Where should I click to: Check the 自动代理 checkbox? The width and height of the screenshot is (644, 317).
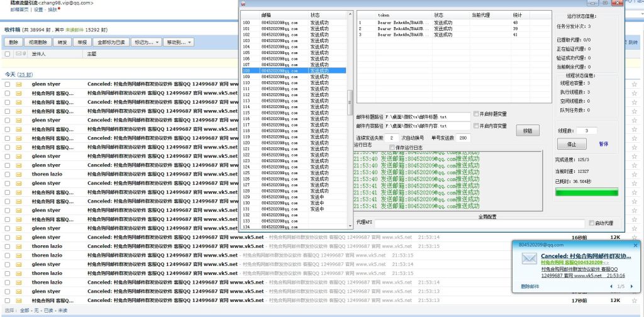pyautogui.click(x=591, y=223)
